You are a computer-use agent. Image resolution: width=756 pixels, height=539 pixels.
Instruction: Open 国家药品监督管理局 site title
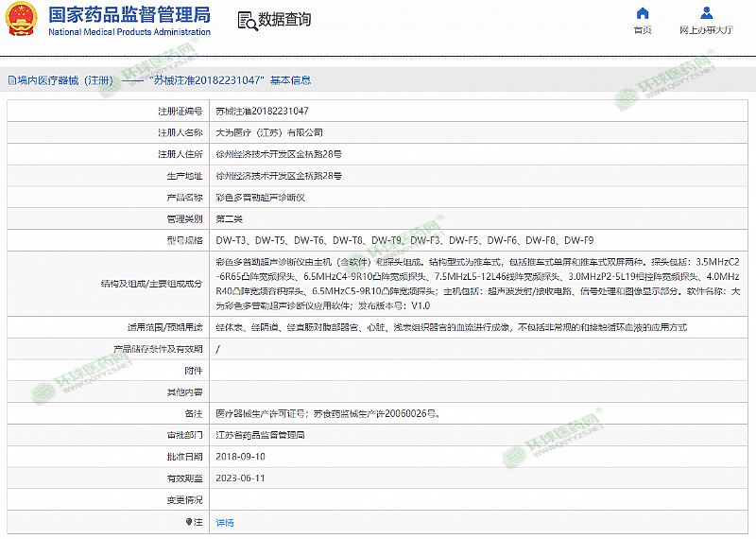click(129, 14)
